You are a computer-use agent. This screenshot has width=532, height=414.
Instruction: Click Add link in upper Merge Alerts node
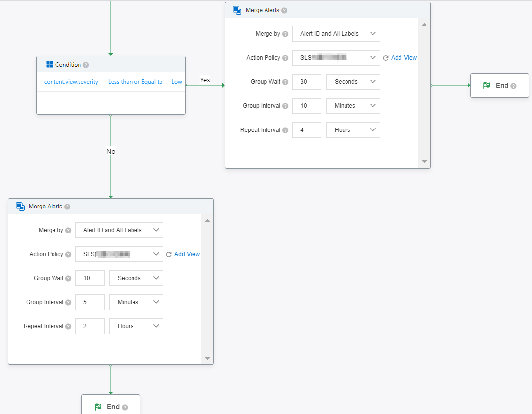pyautogui.click(x=396, y=58)
